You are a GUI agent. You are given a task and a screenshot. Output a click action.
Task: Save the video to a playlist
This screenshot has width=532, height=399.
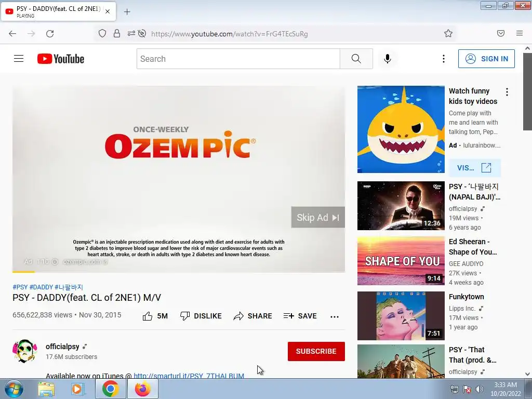[x=300, y=316]
